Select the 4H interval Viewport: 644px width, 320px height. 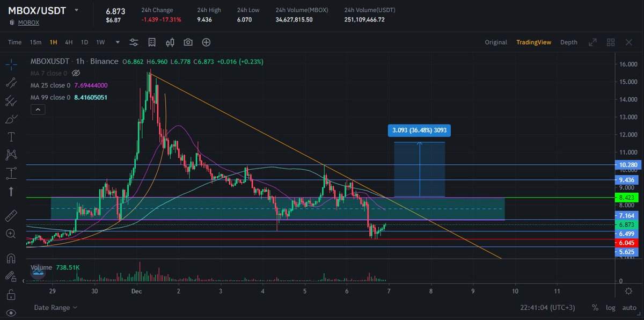tap(69, 42)
